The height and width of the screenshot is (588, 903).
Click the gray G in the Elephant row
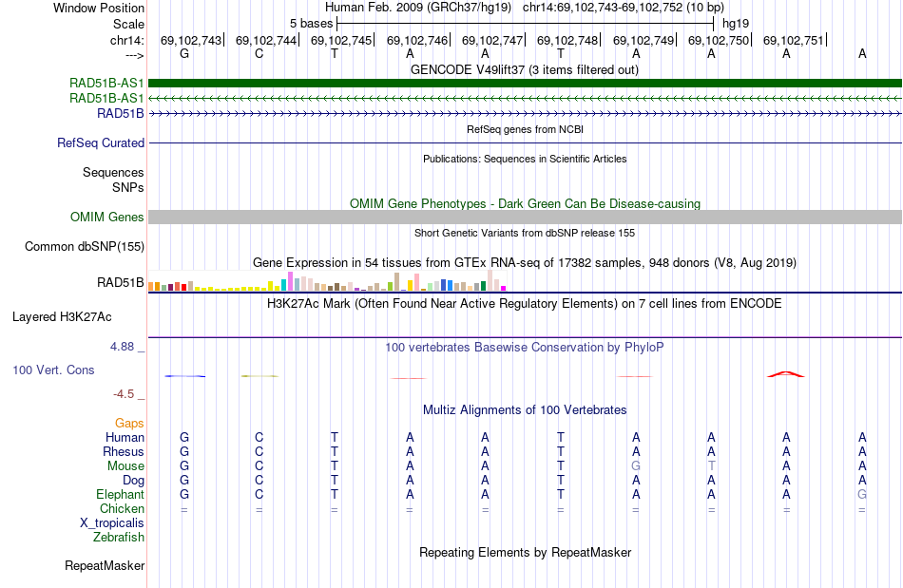pyautogui.click(x=861, y=494)
